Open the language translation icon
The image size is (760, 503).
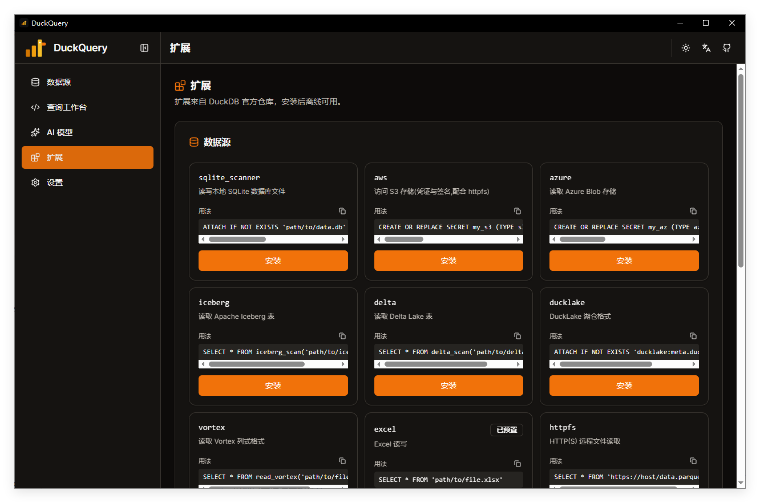(706, 48)
